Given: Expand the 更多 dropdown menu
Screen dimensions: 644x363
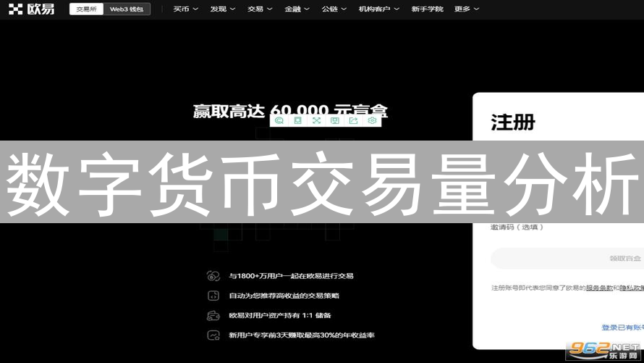Looking at the screenshot, I should point(467,9).
